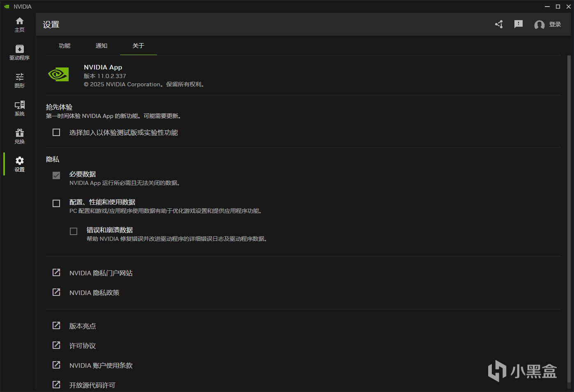Click the NVIDIA title bar app icon
Screen dimensions: 574x392
click(7, 7)
